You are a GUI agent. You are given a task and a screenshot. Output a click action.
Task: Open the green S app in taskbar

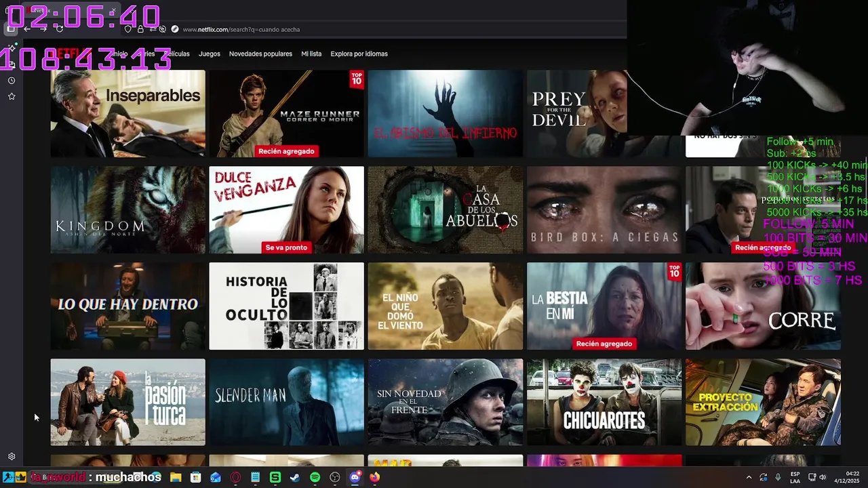tap(275, 477)
